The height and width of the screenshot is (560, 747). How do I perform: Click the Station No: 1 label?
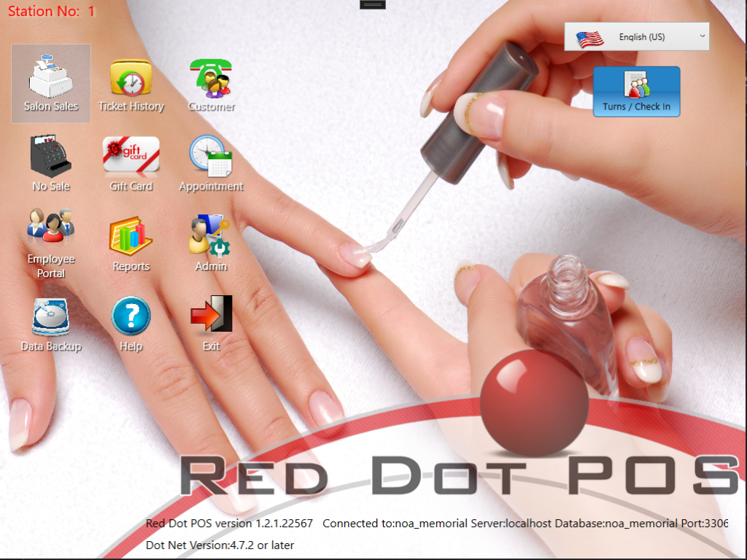[52, 11]
